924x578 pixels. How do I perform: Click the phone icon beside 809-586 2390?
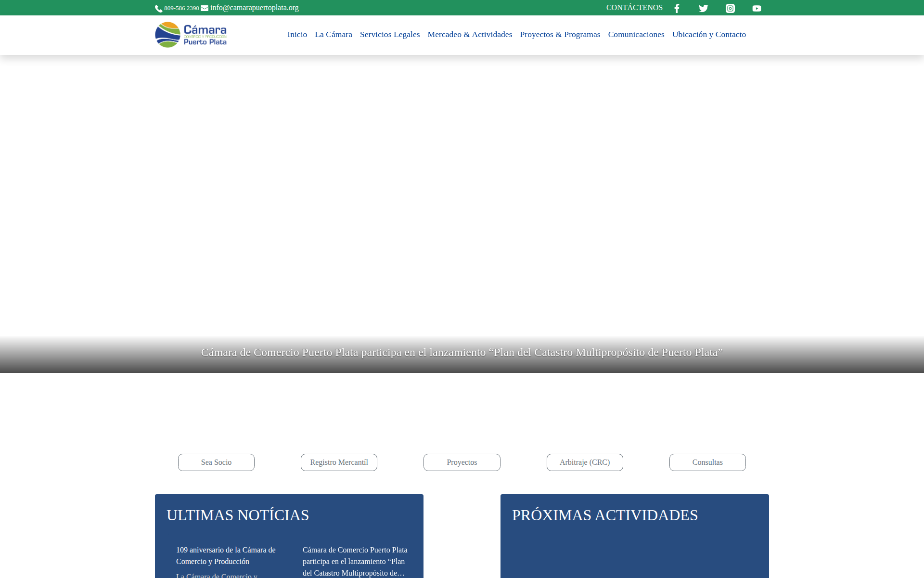pos(158,9)
